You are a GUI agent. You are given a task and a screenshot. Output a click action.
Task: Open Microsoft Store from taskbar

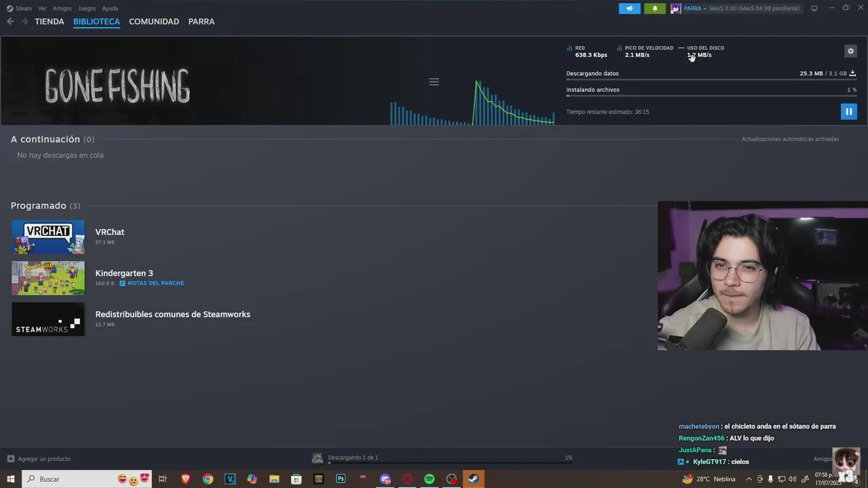point(296,479)
